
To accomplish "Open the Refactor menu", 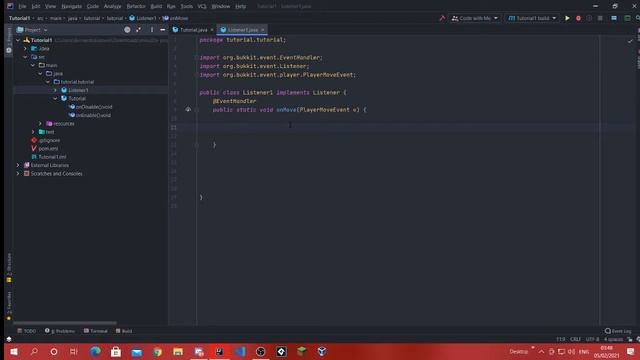I will (x=136, y=6).
